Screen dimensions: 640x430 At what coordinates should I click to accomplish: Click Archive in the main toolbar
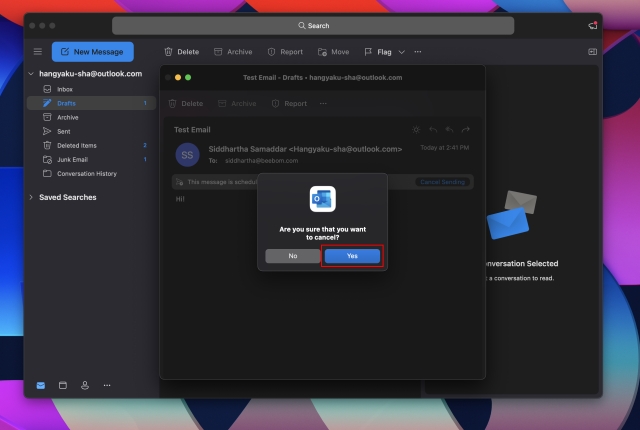(233, 52)
